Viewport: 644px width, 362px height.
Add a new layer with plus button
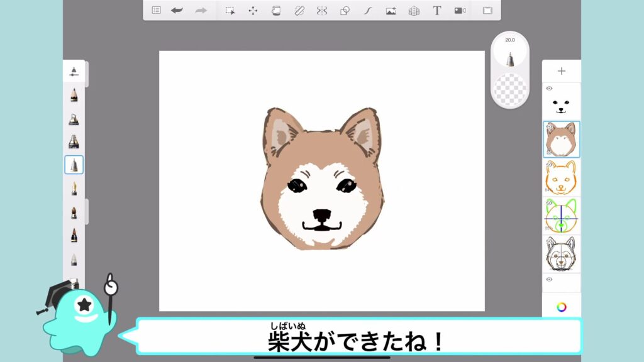coord(562,71)
